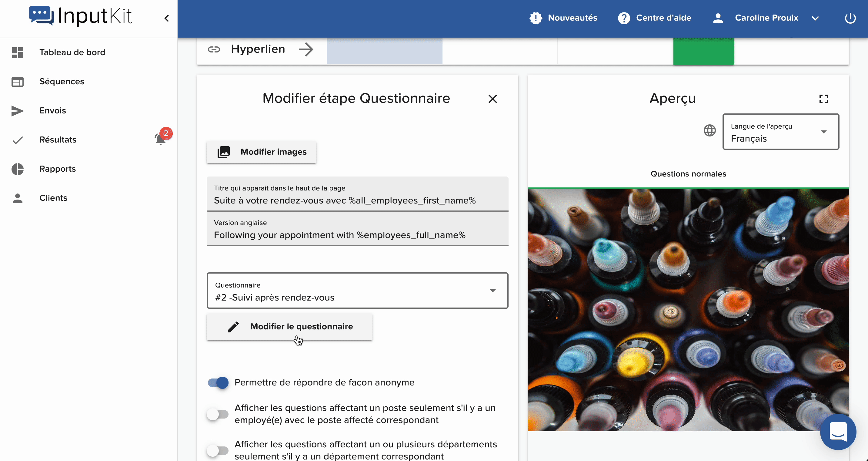Image resolution: width=868 pixels, height=461 pixels.
Task: Close the Modifier étape Questionnaire panel
Action: 492,99
